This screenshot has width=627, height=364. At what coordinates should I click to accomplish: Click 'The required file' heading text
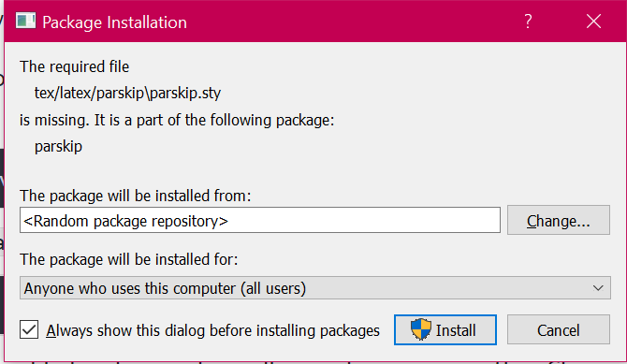74,66
